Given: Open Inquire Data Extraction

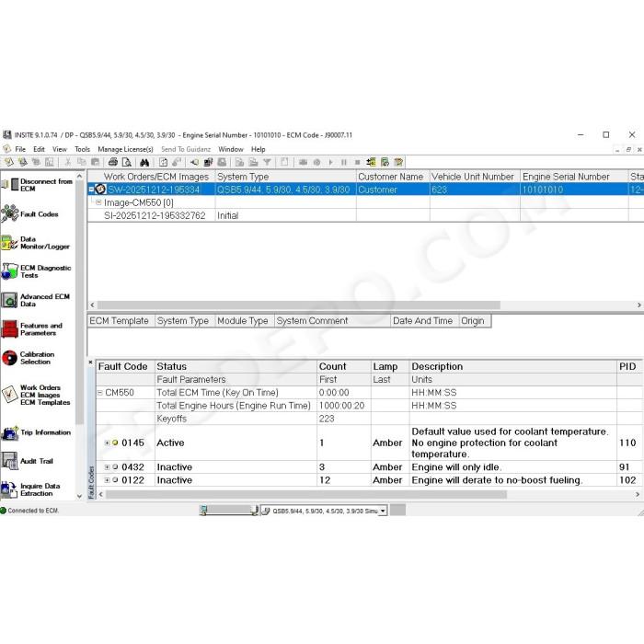Looking at the screenshot, I should coord(31,489).
